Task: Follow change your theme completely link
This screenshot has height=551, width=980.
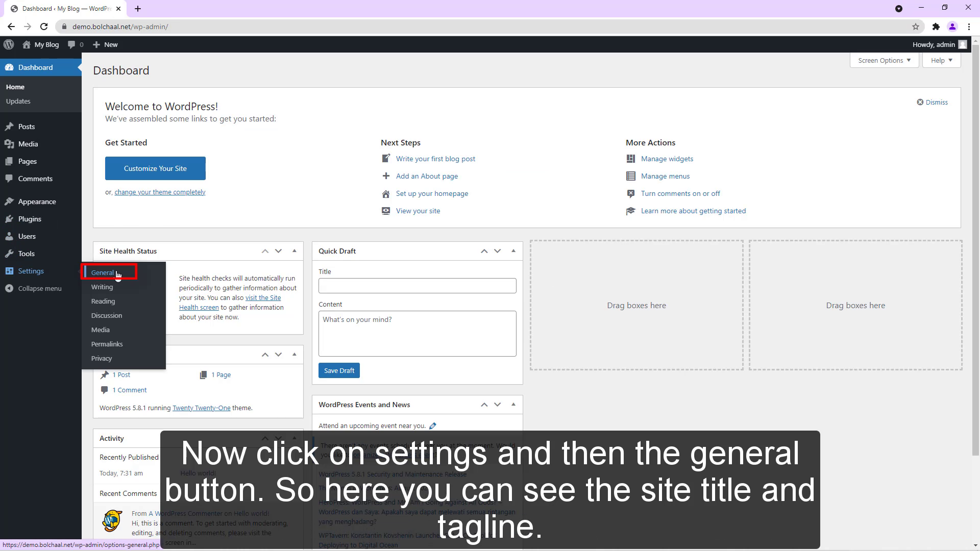Action: pos(160,192)
